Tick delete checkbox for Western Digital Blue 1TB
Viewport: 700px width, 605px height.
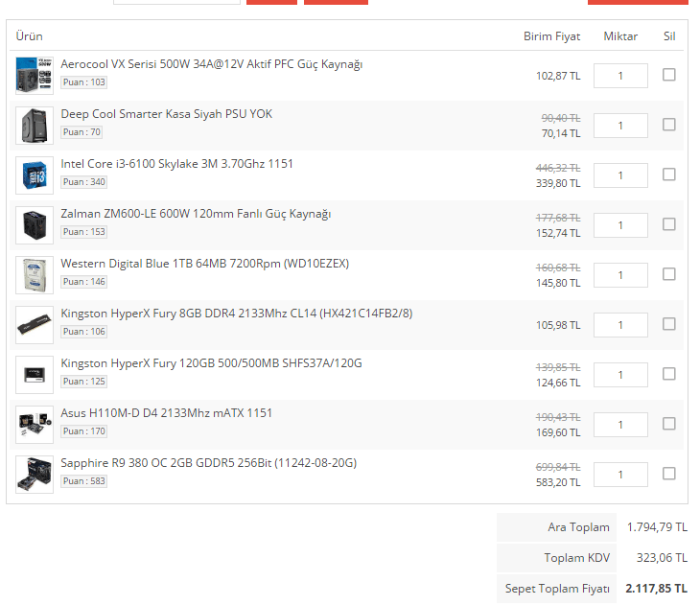pyautogui.click(x=668, y=274)
